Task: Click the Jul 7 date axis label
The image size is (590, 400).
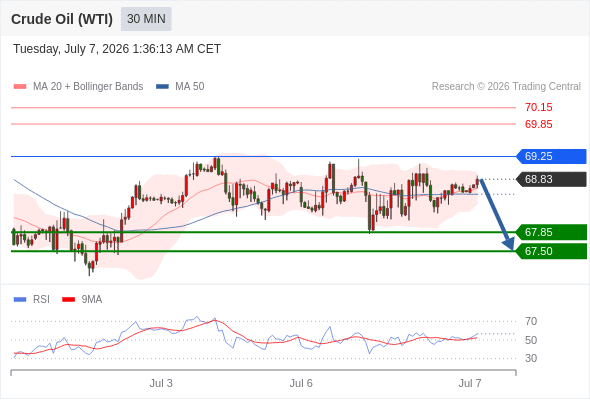Action: pyautogui.click(x=470, y=383)
